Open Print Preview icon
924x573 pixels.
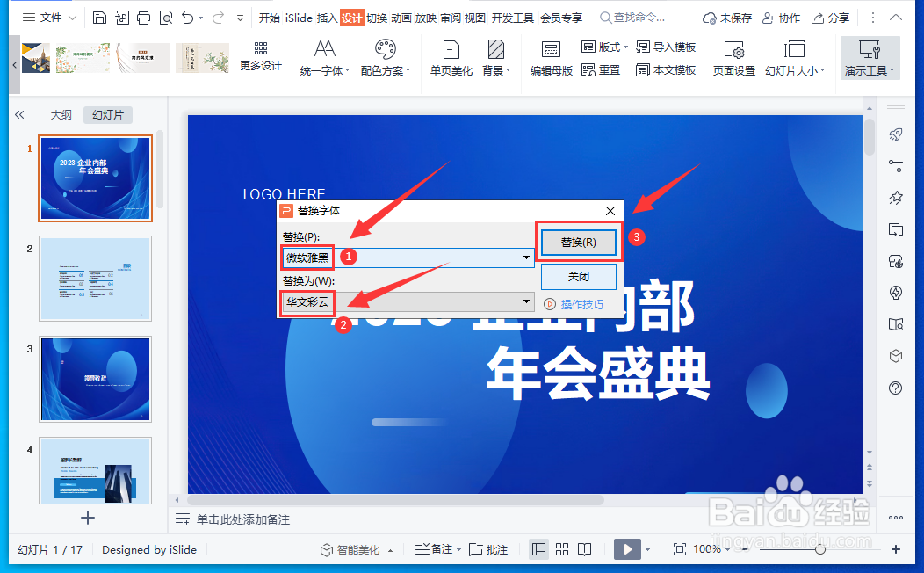click(x=166, y=18)
